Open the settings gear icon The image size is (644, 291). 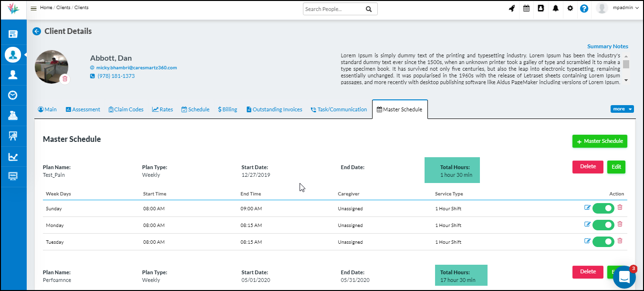570,9
